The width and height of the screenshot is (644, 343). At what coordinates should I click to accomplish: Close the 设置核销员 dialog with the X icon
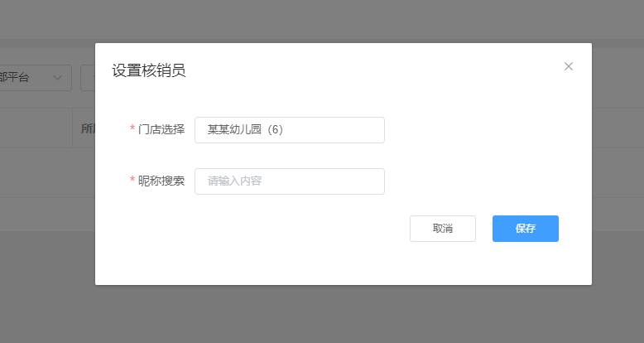pyautogui.click(x=569, y=66)
